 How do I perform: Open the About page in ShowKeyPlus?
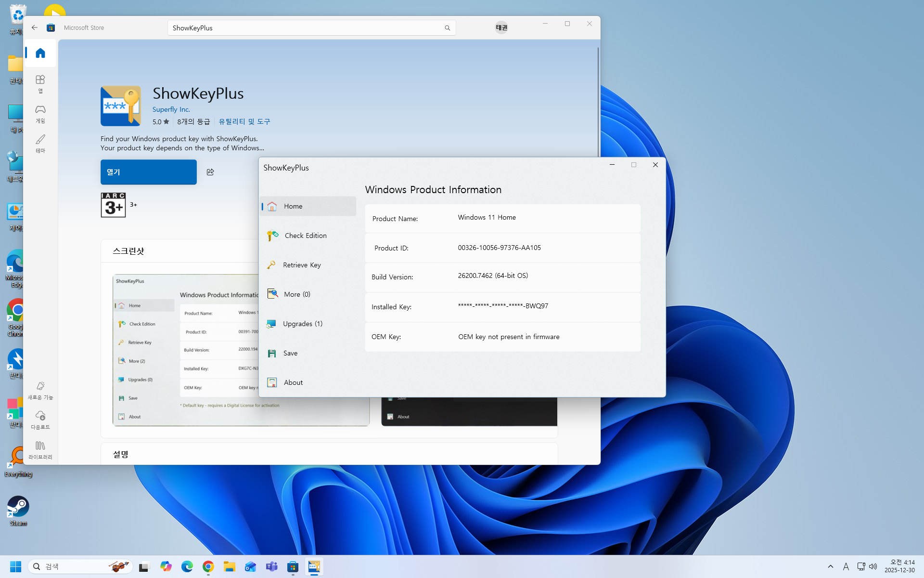pos(308,382)
